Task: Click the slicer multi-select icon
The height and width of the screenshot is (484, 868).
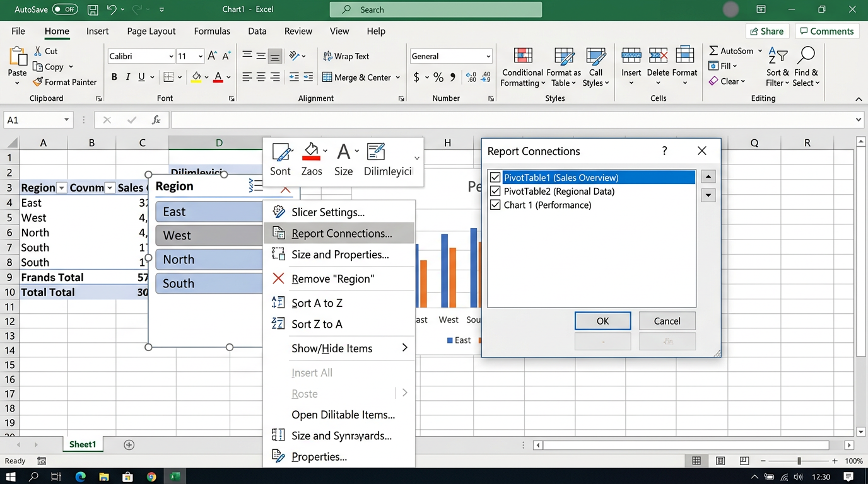Action: pyautogui.click(x=255, y=185)
